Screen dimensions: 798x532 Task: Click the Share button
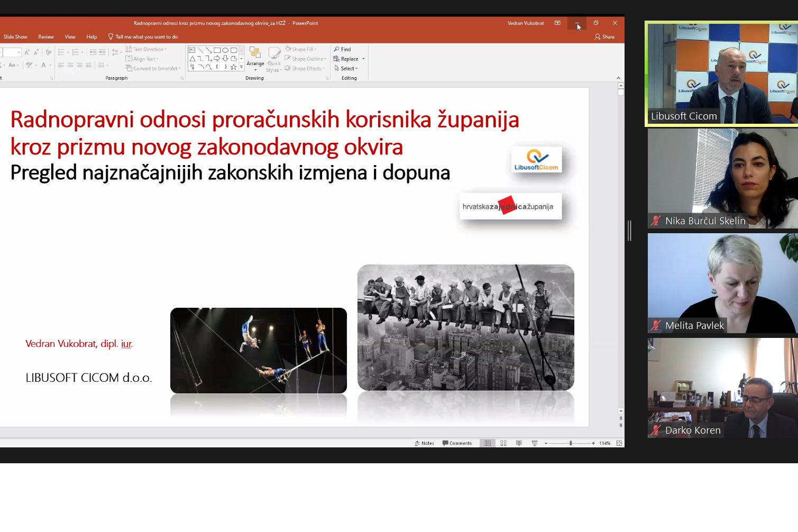[604, 36]
